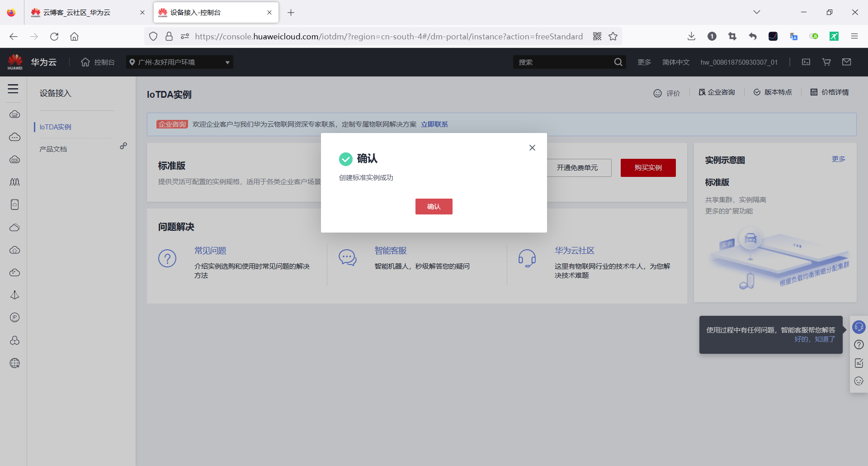
Task: Click the browser page security shield toggle
Action: [x=153, y=36]
